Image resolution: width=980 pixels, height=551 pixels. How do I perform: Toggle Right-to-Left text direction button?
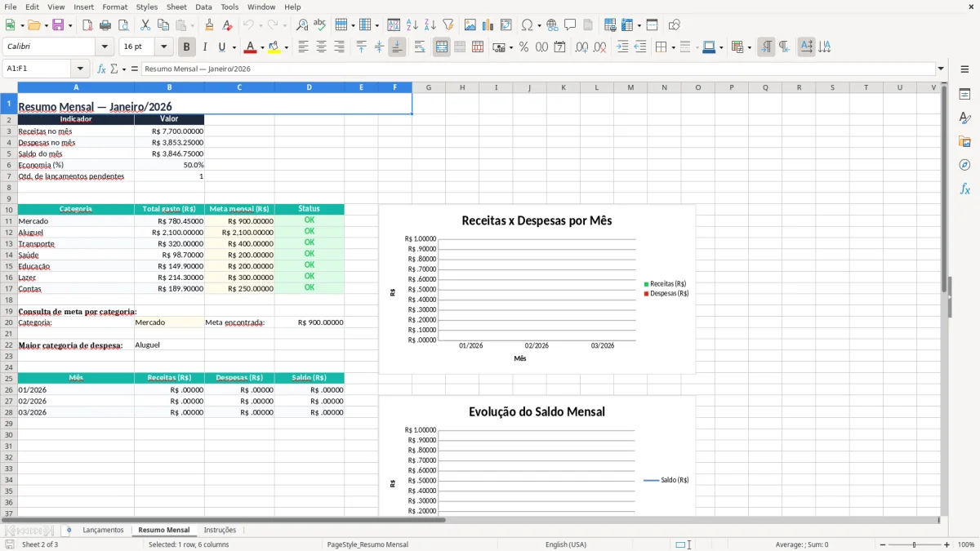pyautogui.click(x=784, y=47)
